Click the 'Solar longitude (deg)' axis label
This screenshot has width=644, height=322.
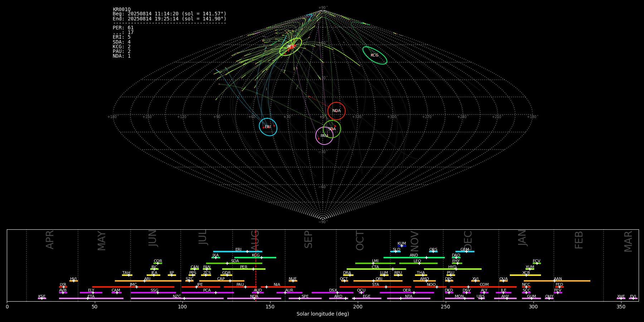point(323,314)
